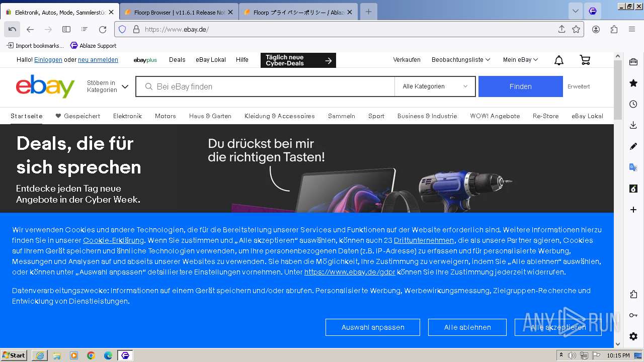Image resolution: width=644 pixels, height=362 pixels.
Task: Go back with the back arrow
Action: click(30, 29)
